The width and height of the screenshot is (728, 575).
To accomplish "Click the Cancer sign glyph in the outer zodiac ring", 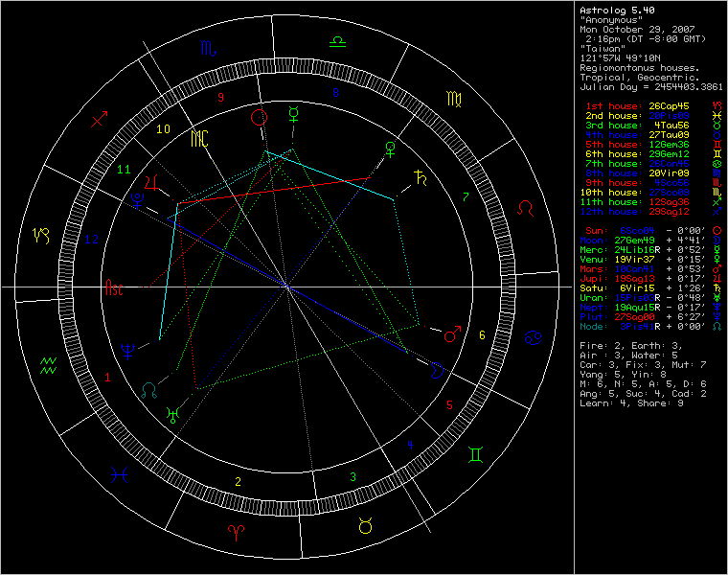I will point(532,337).
